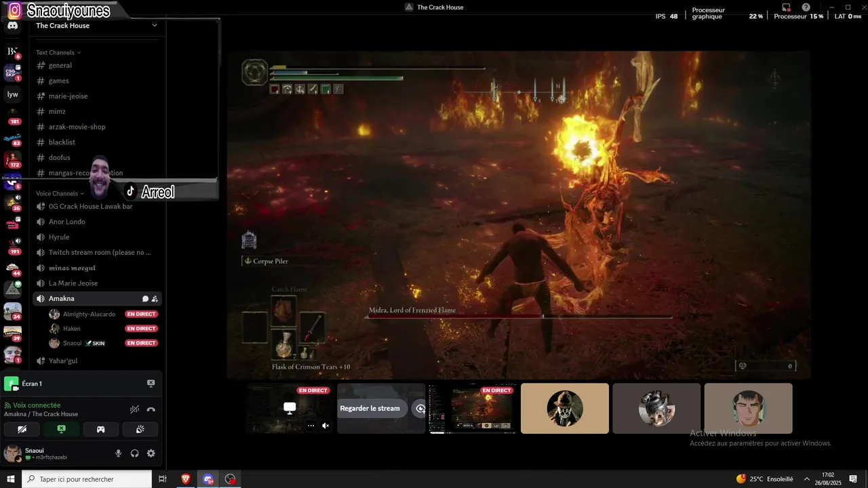Viewport: 868px width, 488px height.
Task: Open server with 181 notification badge
Action: pos(12,115)
